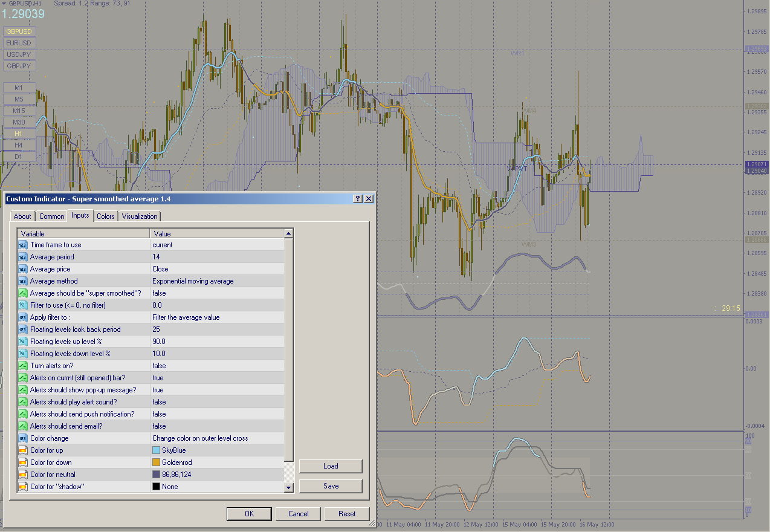
Task: Open Time frame to use value 'current'
Action: coord(217,245)
